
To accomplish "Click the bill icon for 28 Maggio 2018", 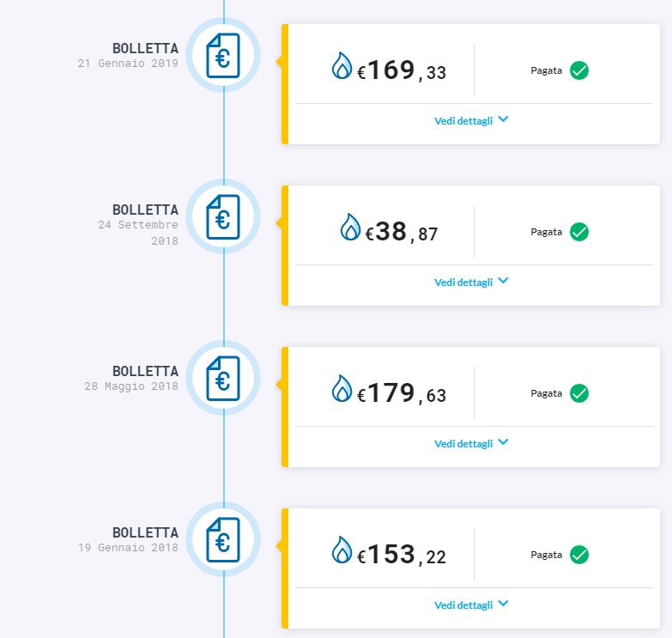I will tap(223, 378).
